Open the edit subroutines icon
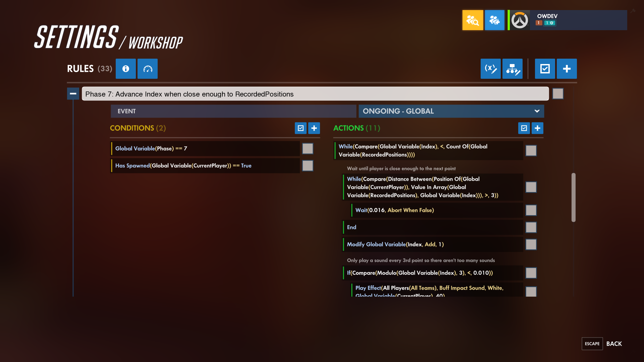Image resolution: width=644 pixels, height=362 pixels. pyautogui.click(x=513, y=69)
